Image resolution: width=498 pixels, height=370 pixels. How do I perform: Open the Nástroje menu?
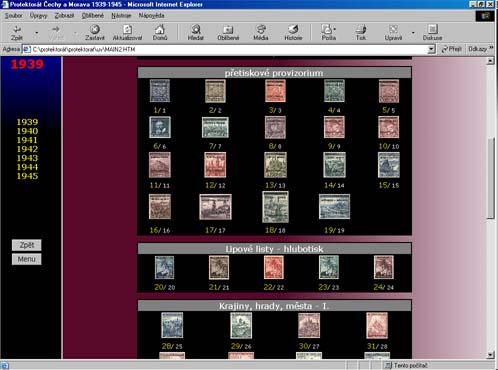click(x=121, y=16)
